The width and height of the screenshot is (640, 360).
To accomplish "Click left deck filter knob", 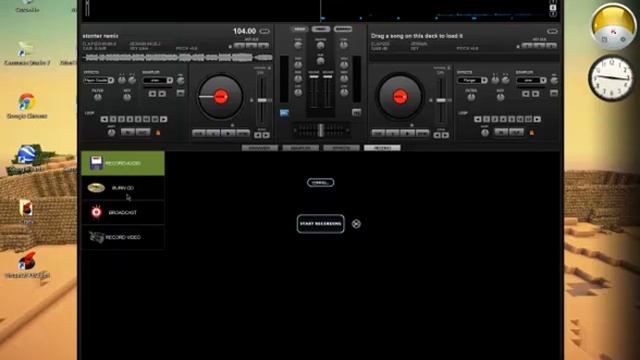I will point(98,98).
